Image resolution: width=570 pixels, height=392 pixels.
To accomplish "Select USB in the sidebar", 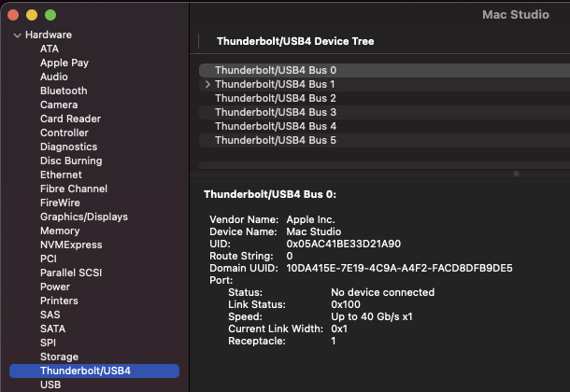I will 50,385.
